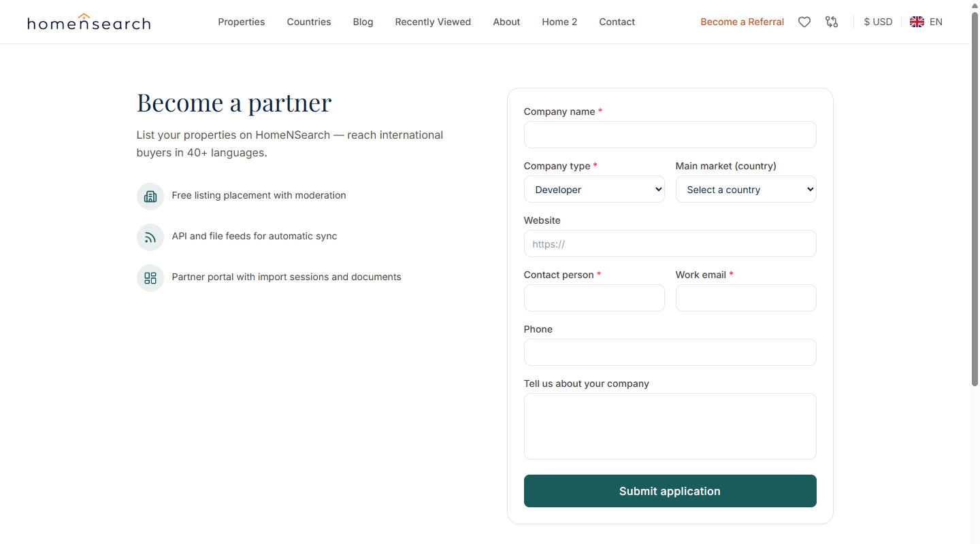The height and width of the screenshot is (544, 980).
Task: Expand the Main market country selector
Action: point(746,189)
